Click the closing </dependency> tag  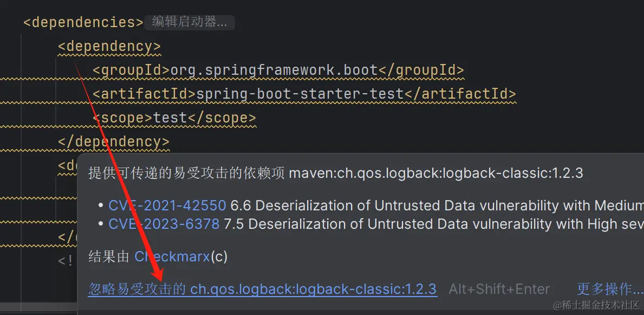coord(114,142)
